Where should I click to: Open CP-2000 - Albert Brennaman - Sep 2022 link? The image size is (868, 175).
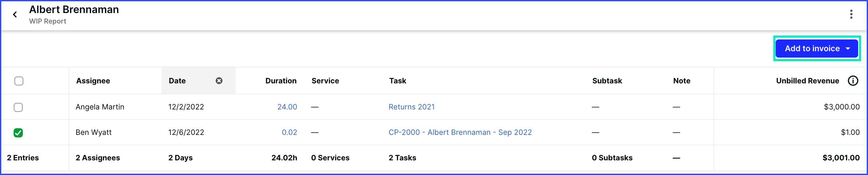[x=460, y=132]
